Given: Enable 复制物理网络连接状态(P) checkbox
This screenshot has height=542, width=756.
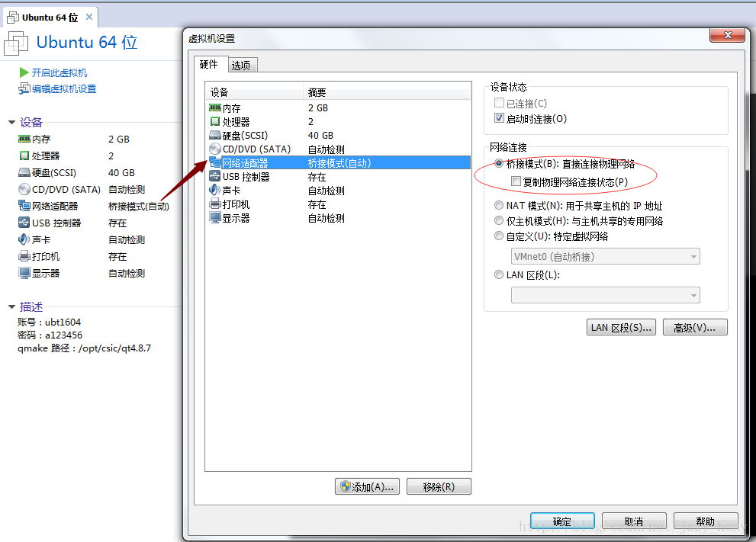Looking at the screenshot, I should pyautogui.click(x=516, y=181).
